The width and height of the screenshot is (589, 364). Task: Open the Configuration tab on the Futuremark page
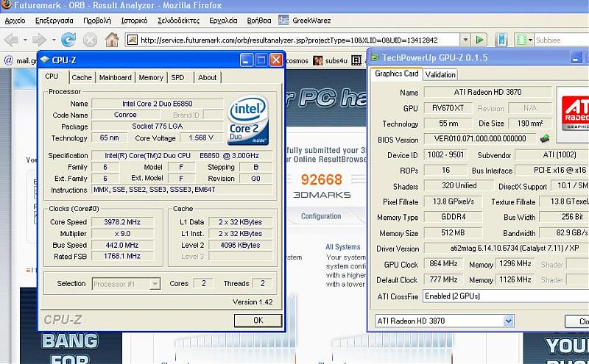(321, 216)
